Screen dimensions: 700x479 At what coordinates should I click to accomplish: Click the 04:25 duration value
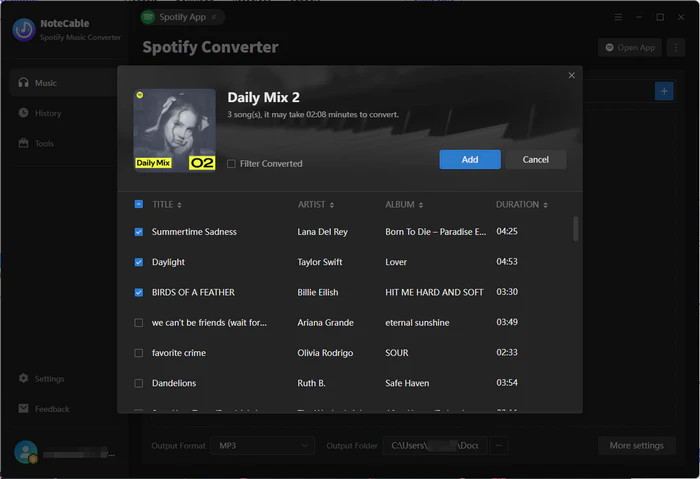pyautogui.click(x=507, y=231)
